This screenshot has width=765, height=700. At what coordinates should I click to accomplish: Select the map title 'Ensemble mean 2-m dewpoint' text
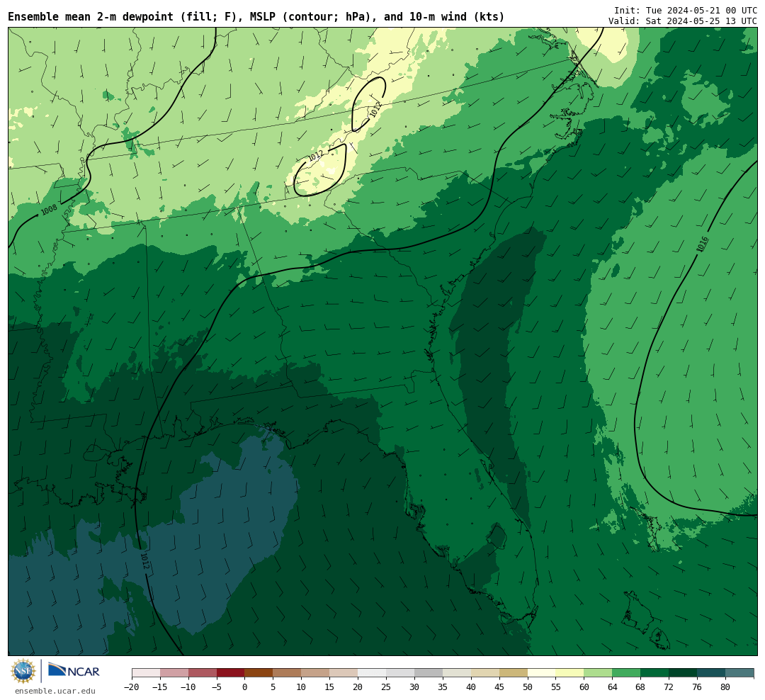(91, 17)
